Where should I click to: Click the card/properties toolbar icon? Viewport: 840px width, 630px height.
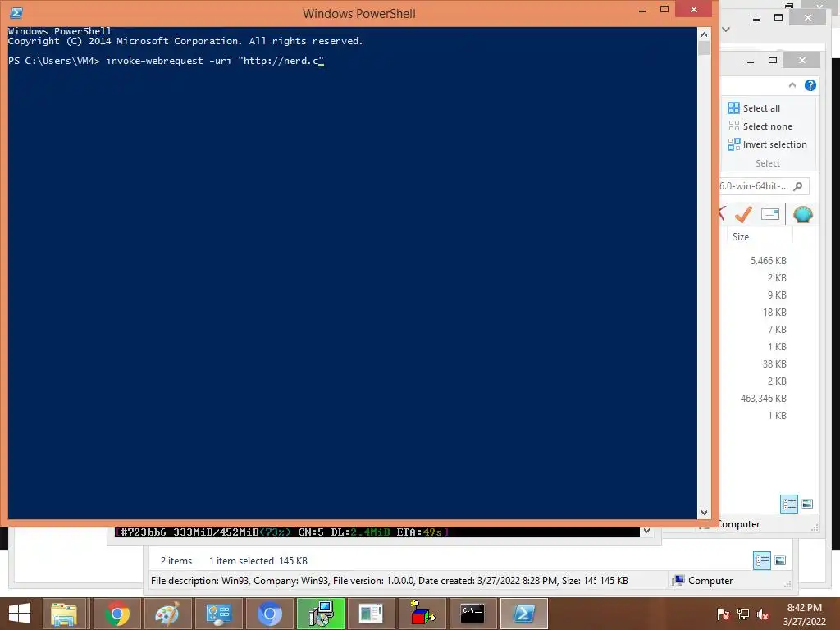coord(769,214)
